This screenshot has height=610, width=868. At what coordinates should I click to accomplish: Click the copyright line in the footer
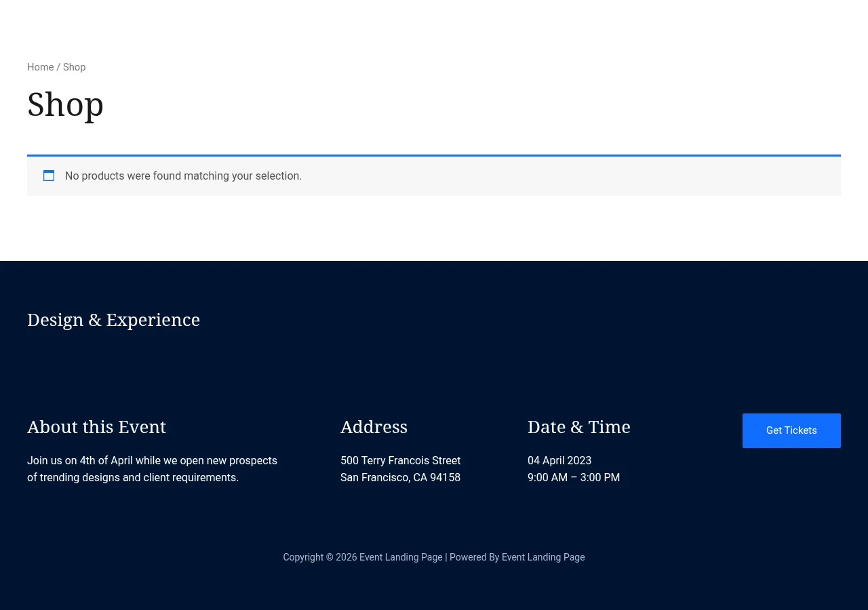[434, 557]
